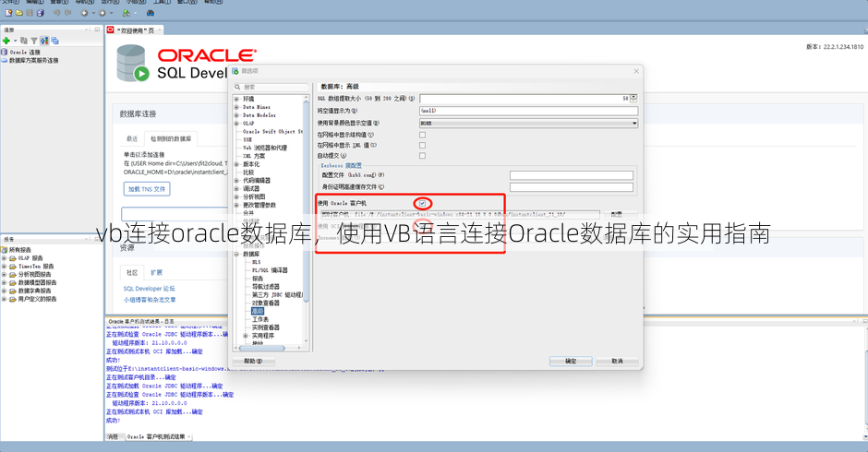The image size is (868, 452).
Task: Open the SQL Developer 论坛 link
Action: 149,288
